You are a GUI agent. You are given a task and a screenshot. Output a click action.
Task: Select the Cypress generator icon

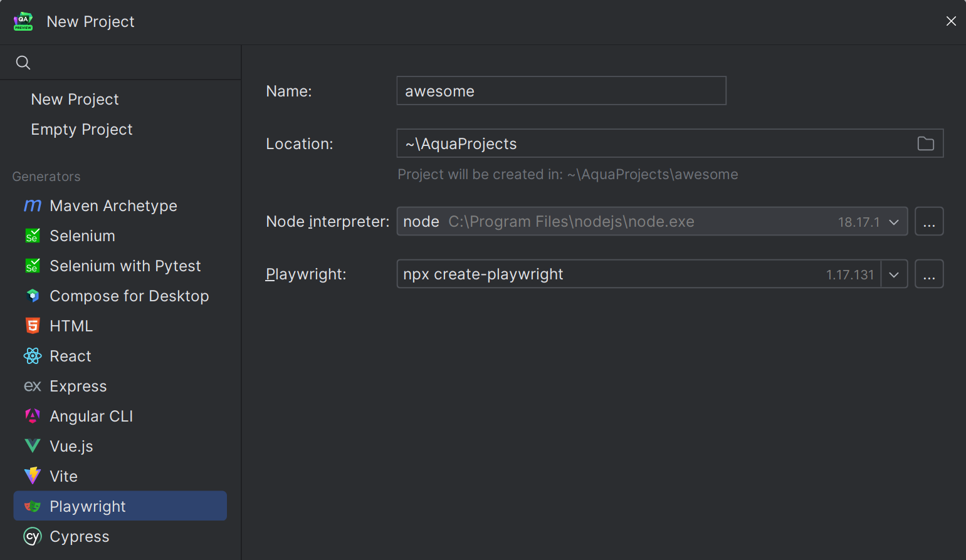33,536
